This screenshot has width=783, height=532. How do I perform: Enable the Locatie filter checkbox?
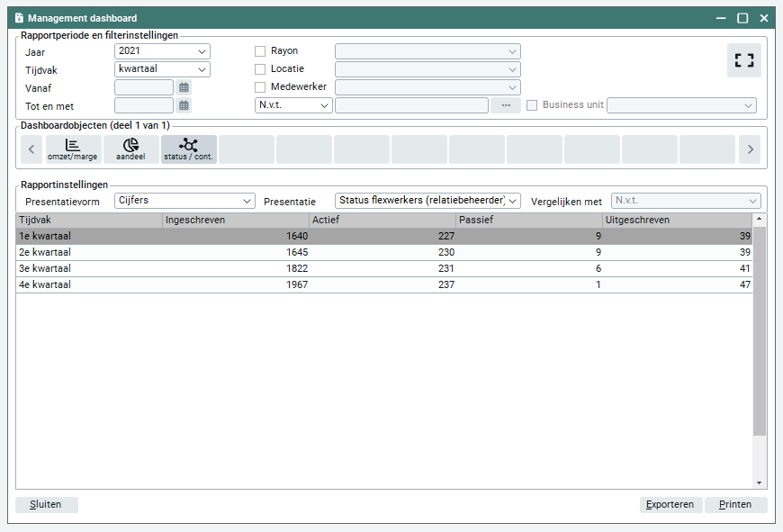260,69
